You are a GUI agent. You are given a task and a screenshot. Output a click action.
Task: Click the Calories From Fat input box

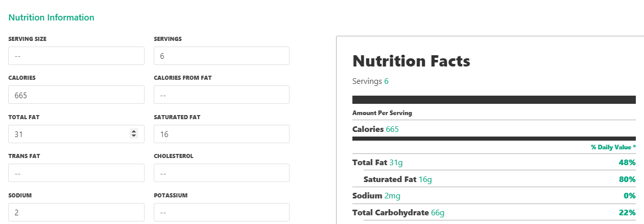coord(221,95)
